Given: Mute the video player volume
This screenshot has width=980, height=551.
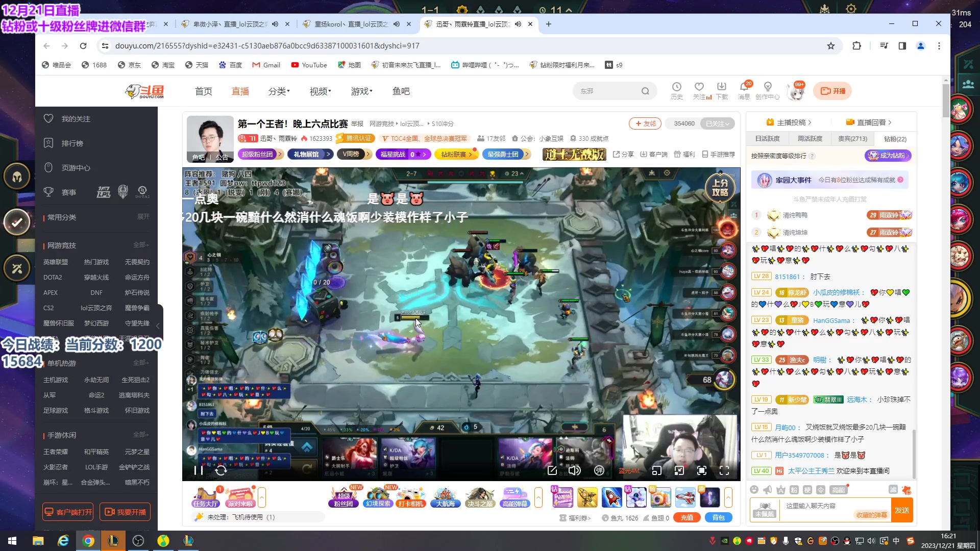Looking at the screenshot, I should click(x=574, y=470).
